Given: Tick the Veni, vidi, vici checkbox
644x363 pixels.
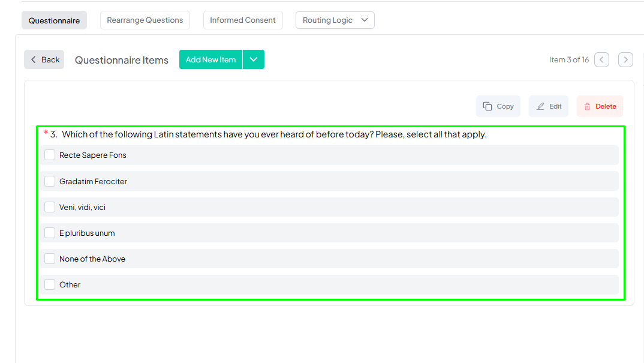Looking at the screenshot, I should click(50, 207).
